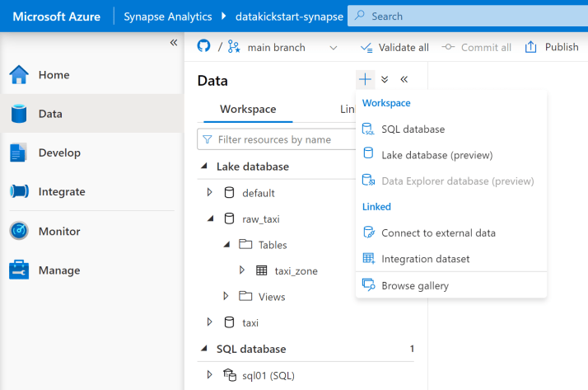Open the Manage hub
Viewport: 588px width, 390px height.
[x=58, y=270]
